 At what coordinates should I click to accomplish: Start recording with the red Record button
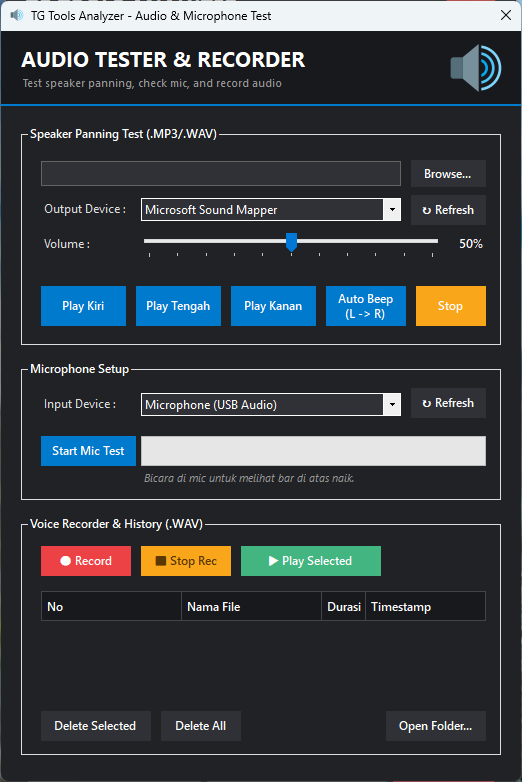(x=86, y=561)
